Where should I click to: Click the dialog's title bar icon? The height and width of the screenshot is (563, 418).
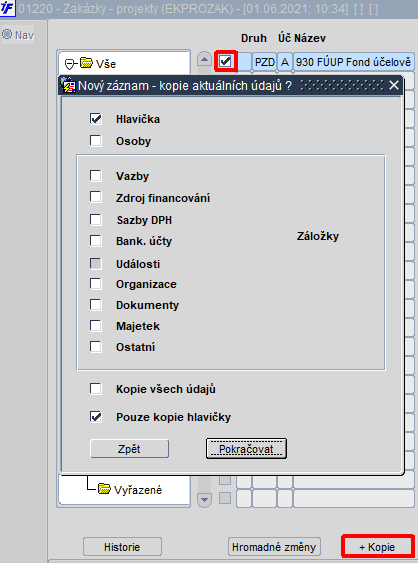pyautogui.click(x=68, y=85)
